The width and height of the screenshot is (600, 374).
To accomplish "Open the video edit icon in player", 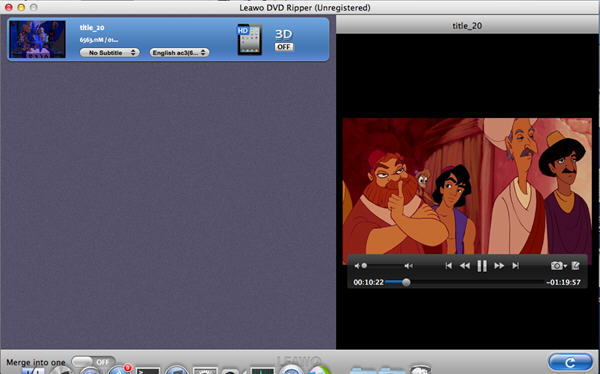I will point(576,266).
